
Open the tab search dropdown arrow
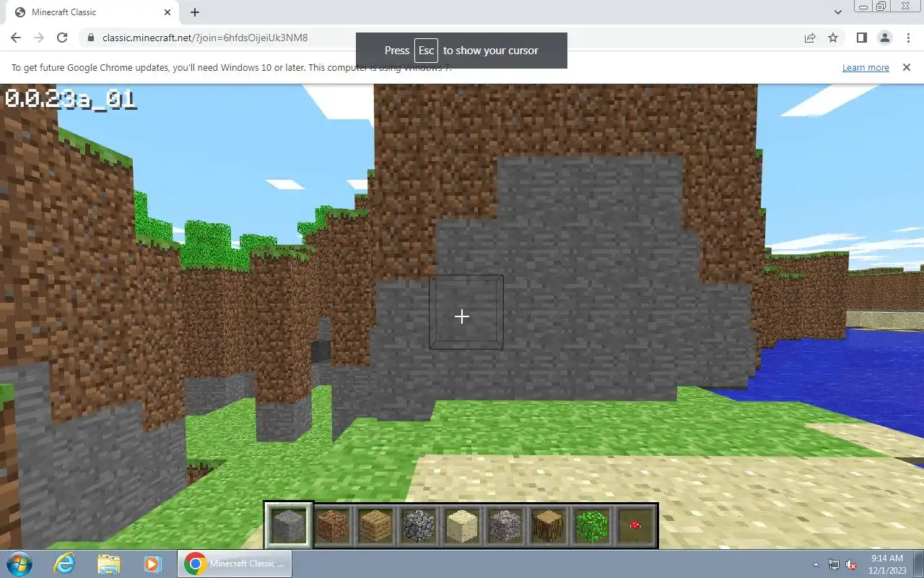(838, 12)
